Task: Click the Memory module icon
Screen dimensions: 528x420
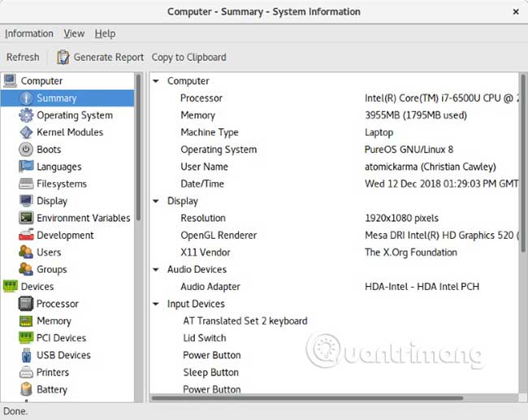Action: pos(26,321)
